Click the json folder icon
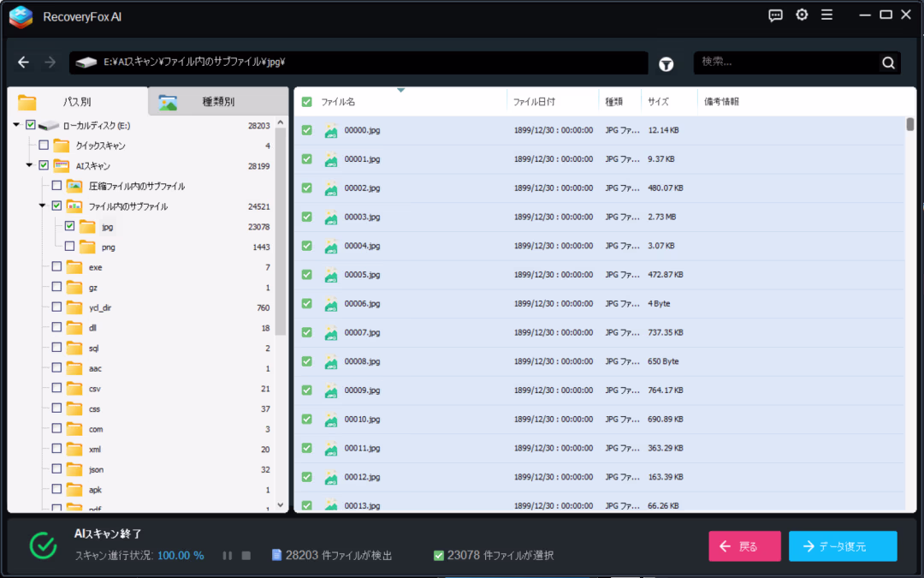The height and width of the screenshot is (578, 924). (74, 469)
